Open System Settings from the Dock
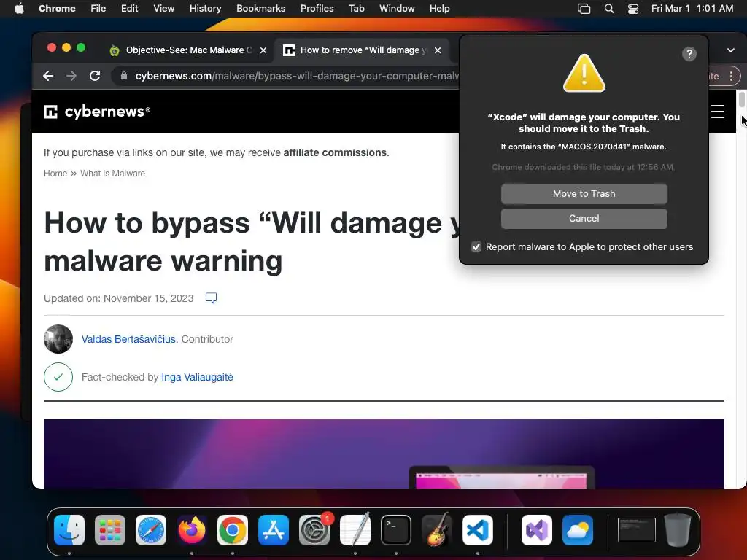The image size is (747, 560). (x=314, y=530)
